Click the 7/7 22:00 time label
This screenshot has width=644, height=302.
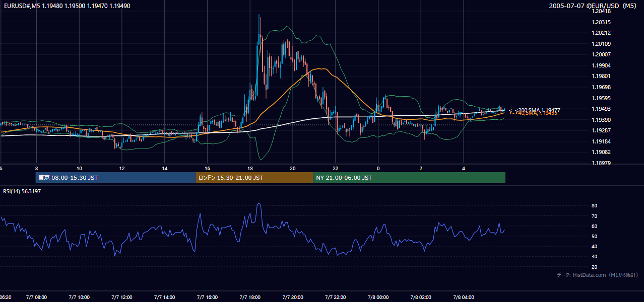tap(335, 297)
